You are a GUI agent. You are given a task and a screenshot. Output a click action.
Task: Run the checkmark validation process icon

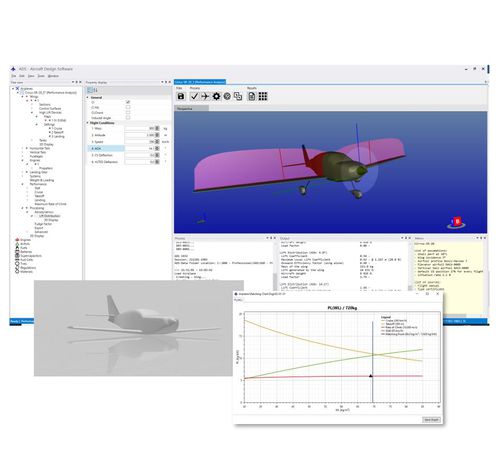tap(194, 96)
